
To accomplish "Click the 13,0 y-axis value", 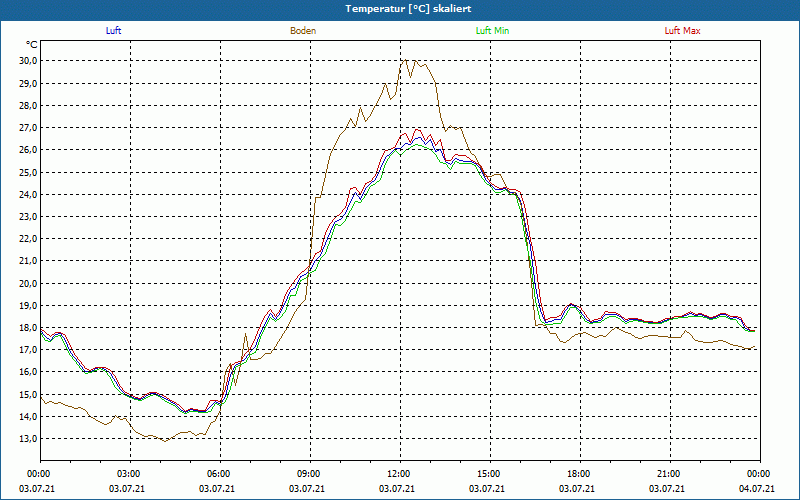I will tap(29, 439).
